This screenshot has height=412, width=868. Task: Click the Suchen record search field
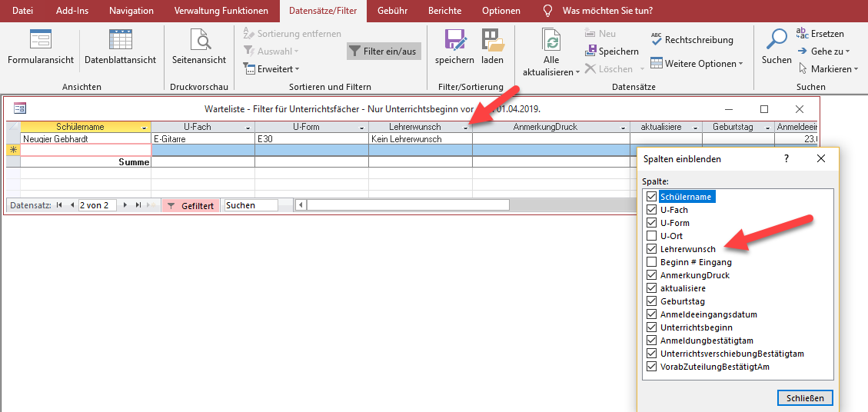pos(251,205)
